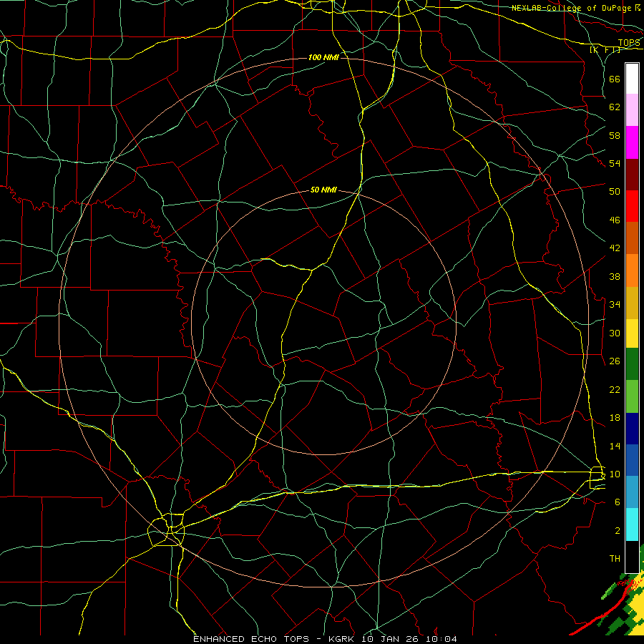This screenshot has height=644, width=644.
Task: Select the magenta swatch in the color scale
Action: point(632,142)
